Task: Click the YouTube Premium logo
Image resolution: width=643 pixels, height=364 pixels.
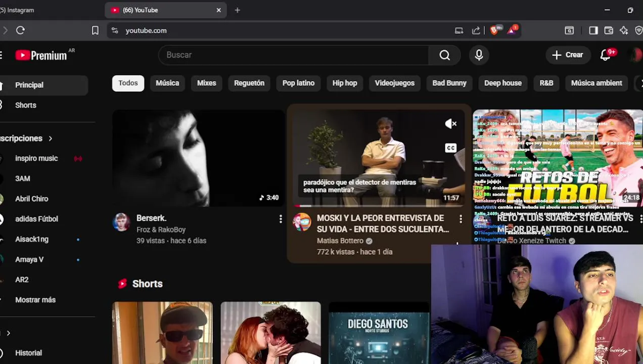Action: [41, 55]
